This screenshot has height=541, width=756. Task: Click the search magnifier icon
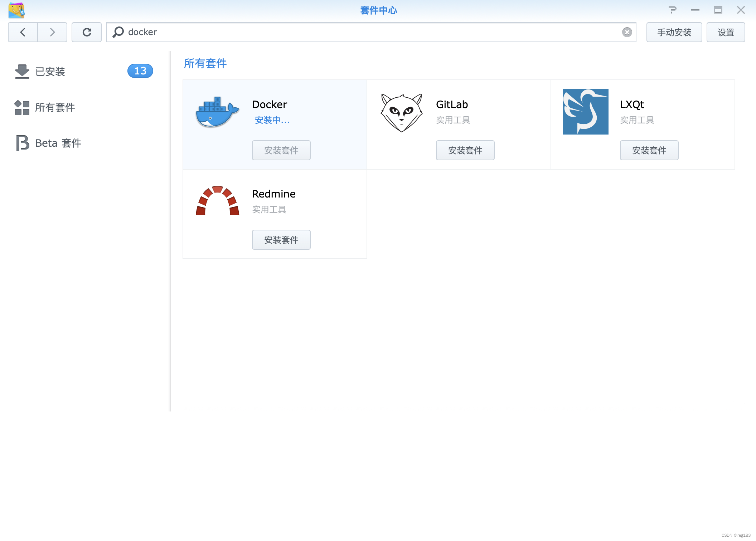[118, 32]
